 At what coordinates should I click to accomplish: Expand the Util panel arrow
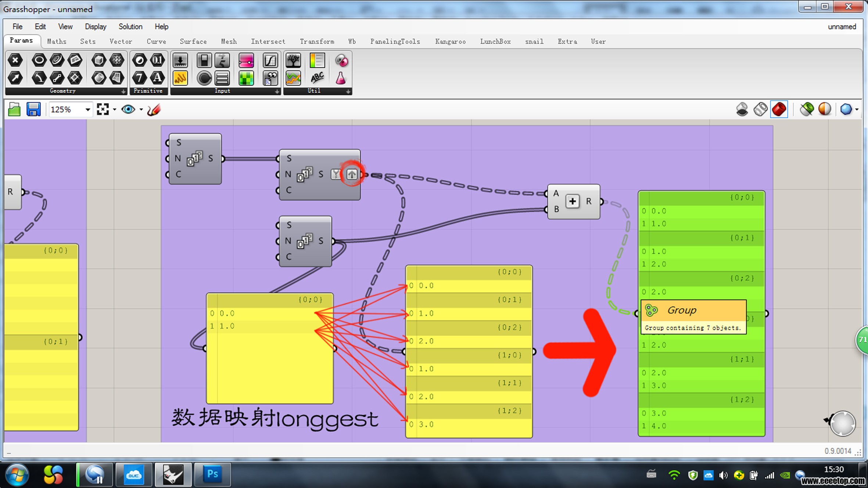click(348, 91)
